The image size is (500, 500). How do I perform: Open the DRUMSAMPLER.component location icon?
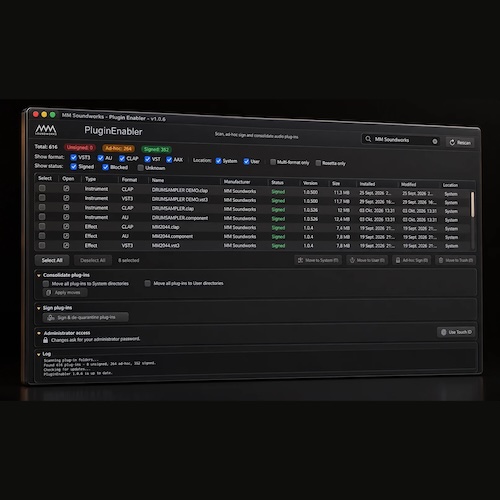coord(66,217)
